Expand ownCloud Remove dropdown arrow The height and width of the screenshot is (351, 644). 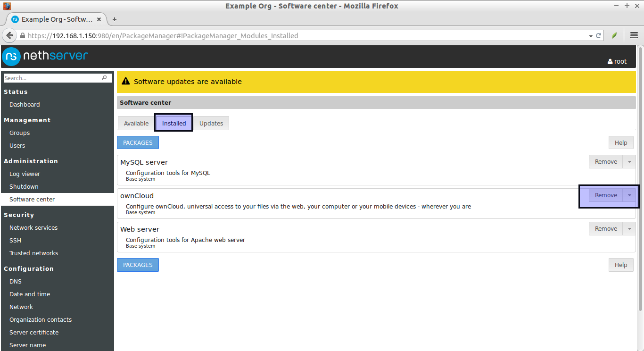click(629, 195)
